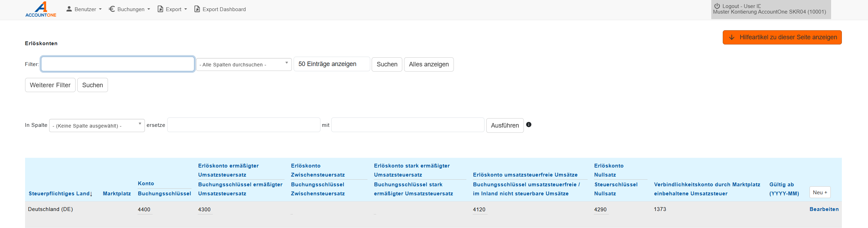868x228 pixels.
Task: Click Deutschland (DE) cell
Action: 51,209
